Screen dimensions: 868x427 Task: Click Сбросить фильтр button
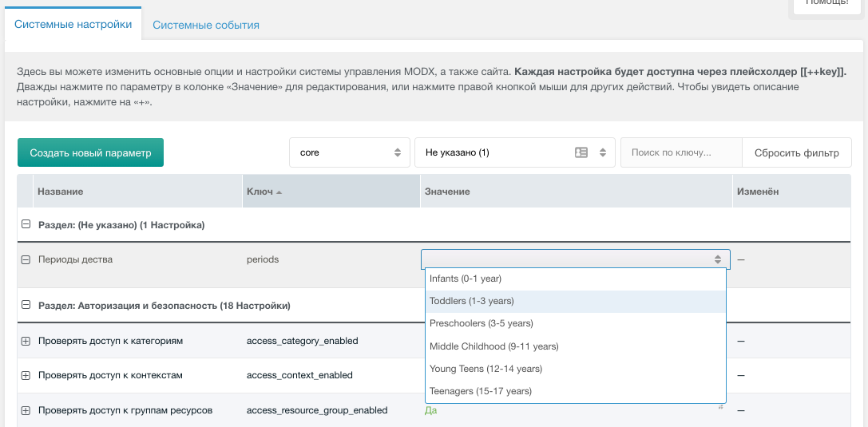[x=797, y=152]
